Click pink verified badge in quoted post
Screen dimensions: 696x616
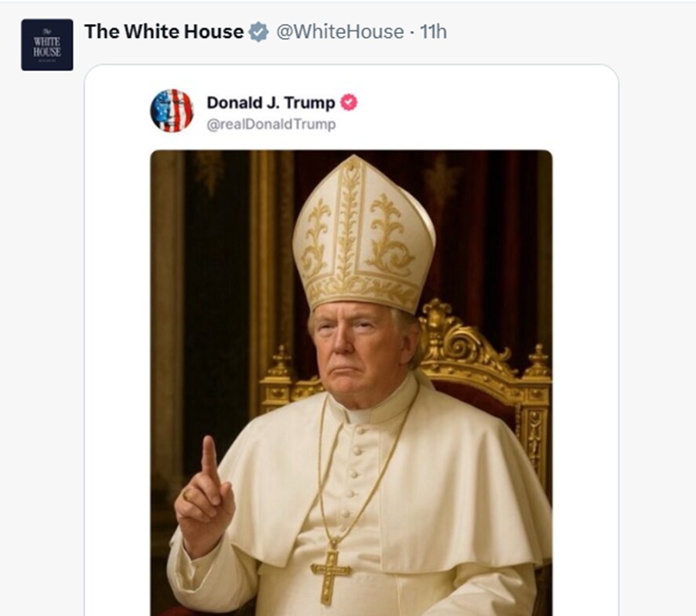tap(350, 103)
